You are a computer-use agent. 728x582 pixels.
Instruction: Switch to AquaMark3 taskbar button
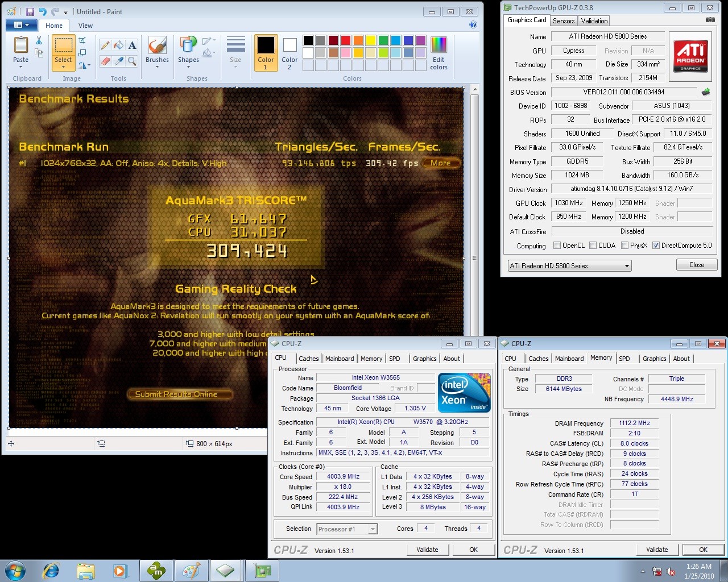tap(156, 571)
